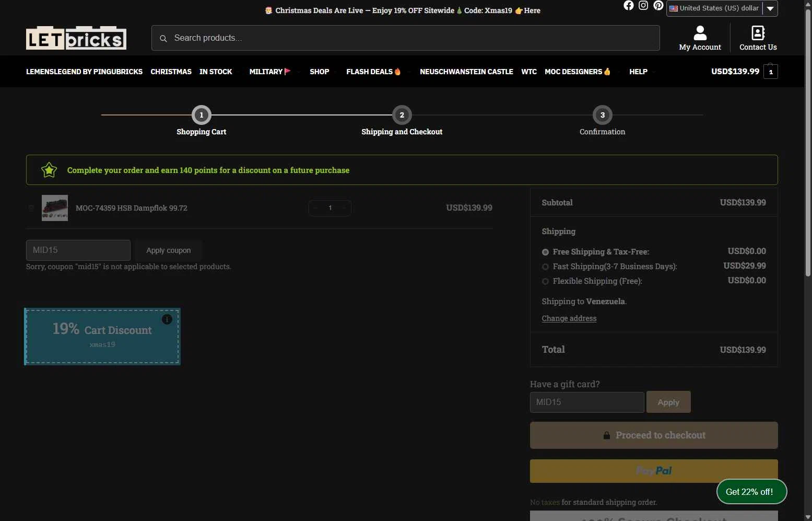Open LEMENSLEGEND BY PINGUBRICKS menu item
Viewport: 812px width, 521px height.
[x=84, y=72]
